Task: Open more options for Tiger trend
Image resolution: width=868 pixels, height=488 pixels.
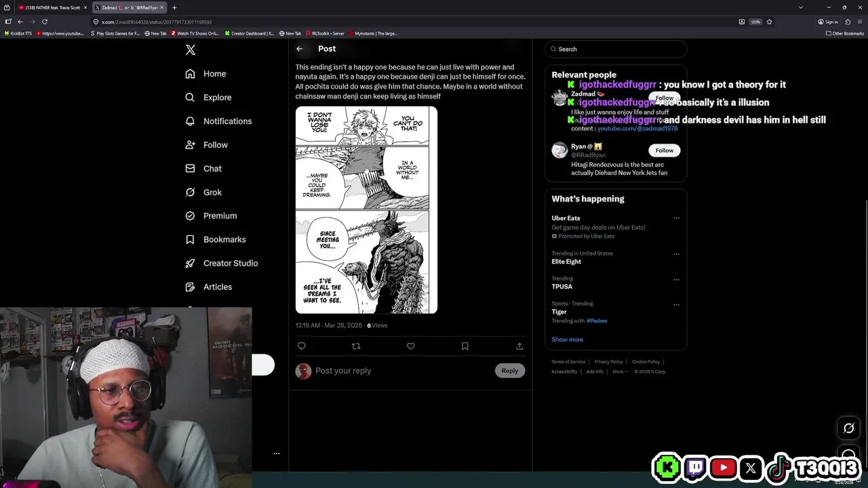Action: (x=676, y=305)
